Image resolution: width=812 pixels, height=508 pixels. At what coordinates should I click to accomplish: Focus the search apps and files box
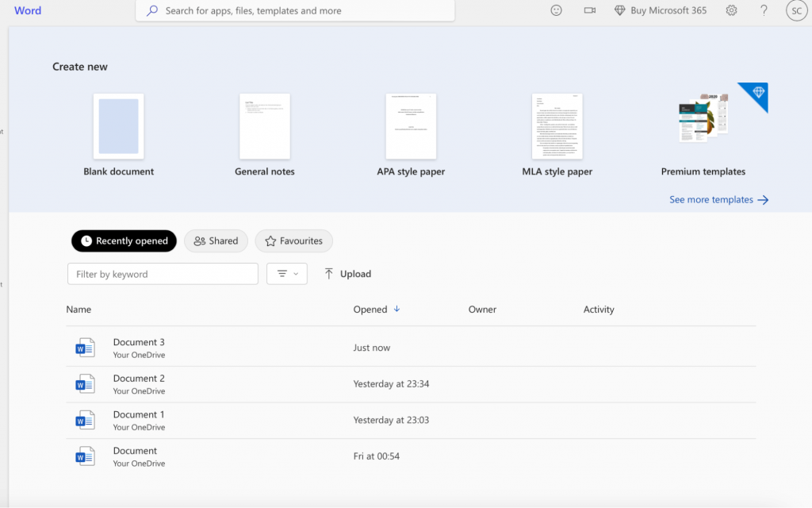click(295, 10)
